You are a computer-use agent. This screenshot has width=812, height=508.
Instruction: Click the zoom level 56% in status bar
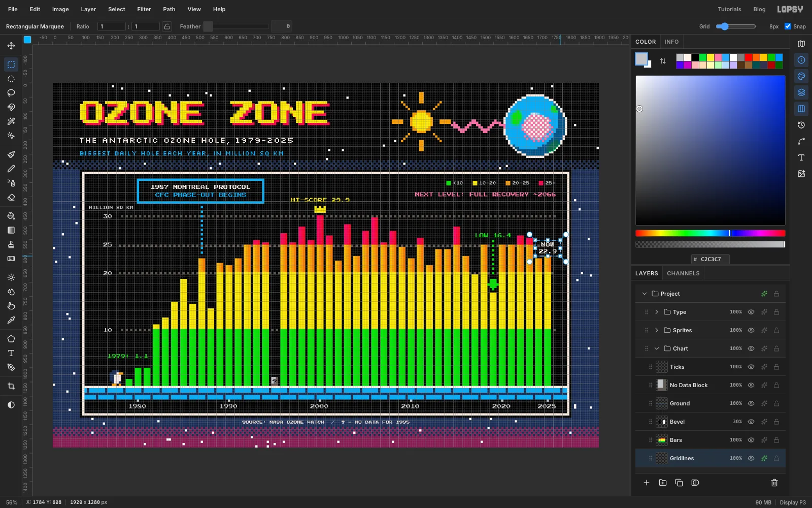12,502
